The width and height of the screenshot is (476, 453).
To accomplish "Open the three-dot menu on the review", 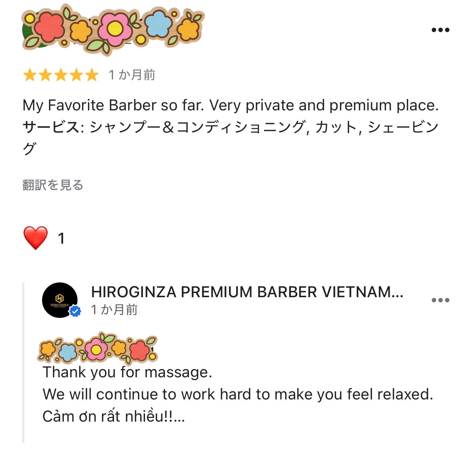I will click(x=441, y=30).
